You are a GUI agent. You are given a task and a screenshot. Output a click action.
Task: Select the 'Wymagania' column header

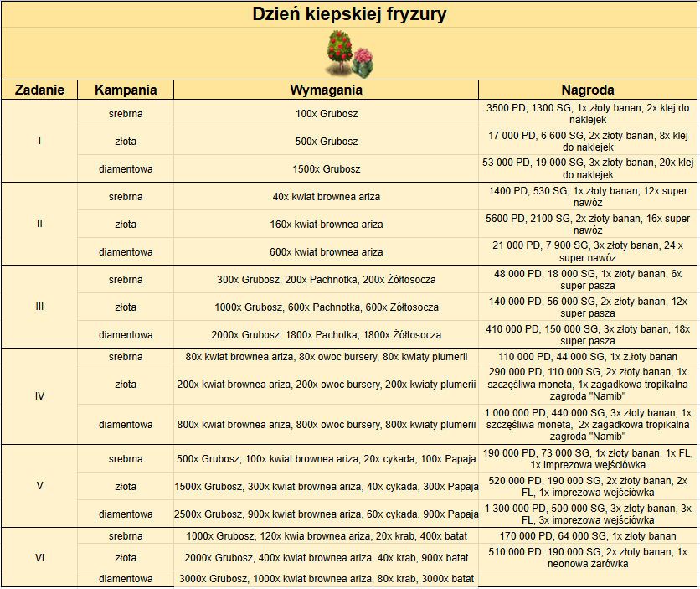pos(326,90)
